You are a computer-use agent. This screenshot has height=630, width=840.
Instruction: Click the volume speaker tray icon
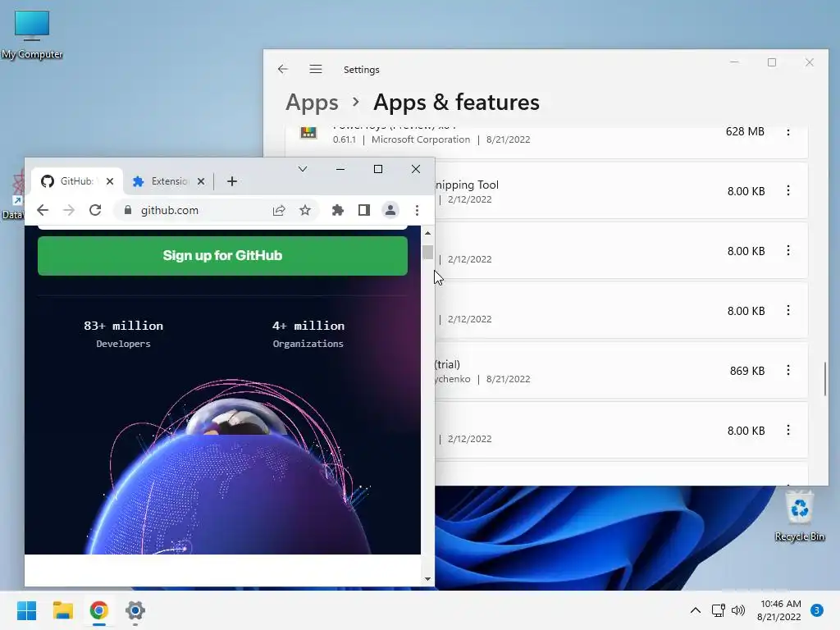click(x=738, y=610)
